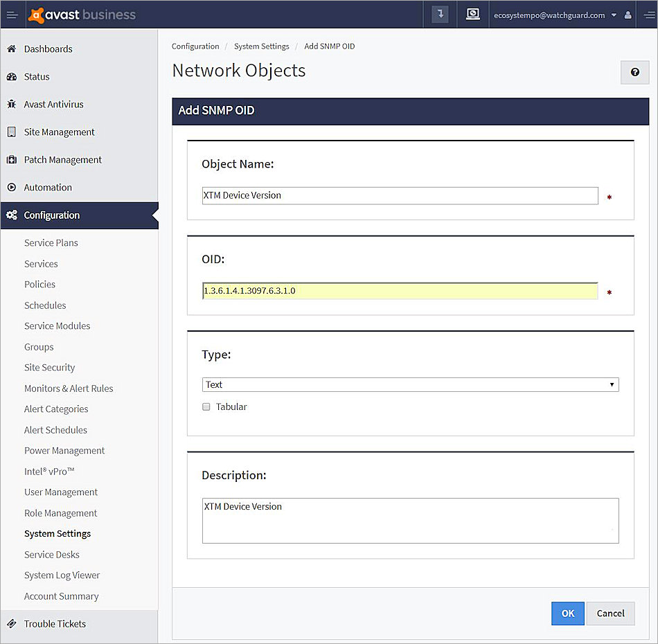This screenshot has width=658, height=644.
Task: Open the Type dropdown showing Text
Action: click(410, 384)
